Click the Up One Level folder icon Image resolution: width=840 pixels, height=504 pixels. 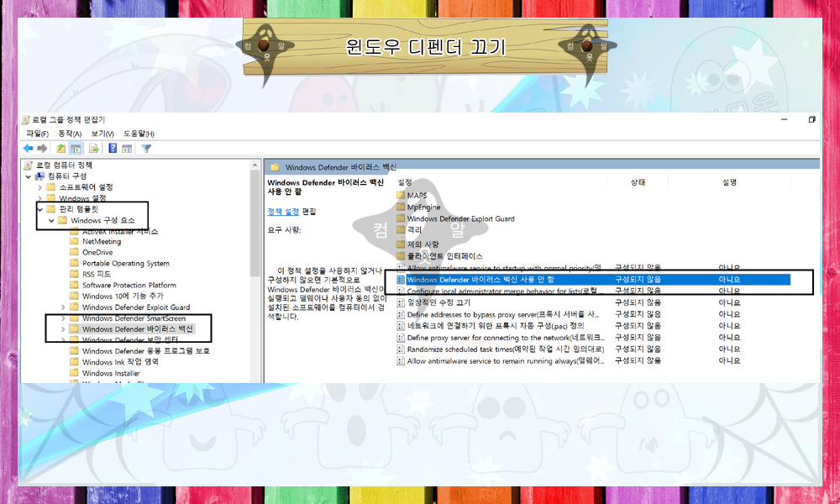click(x=61, y=149)
